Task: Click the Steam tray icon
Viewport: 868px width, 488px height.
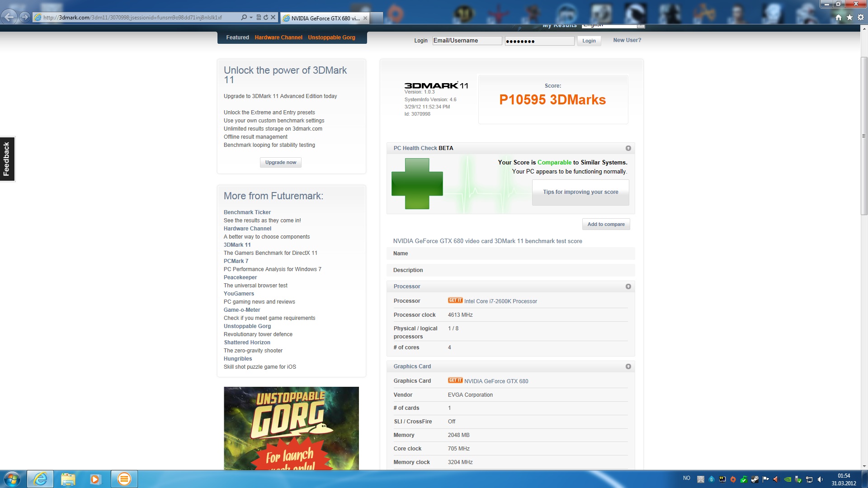Action: [x=755, y=479]
